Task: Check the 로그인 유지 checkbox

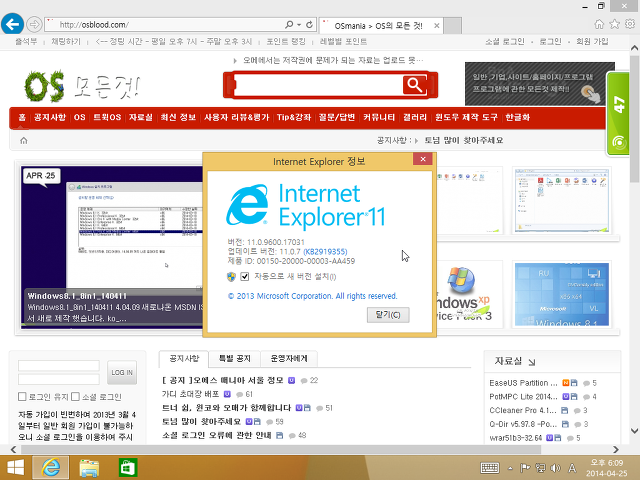Action: click(22, 396)
